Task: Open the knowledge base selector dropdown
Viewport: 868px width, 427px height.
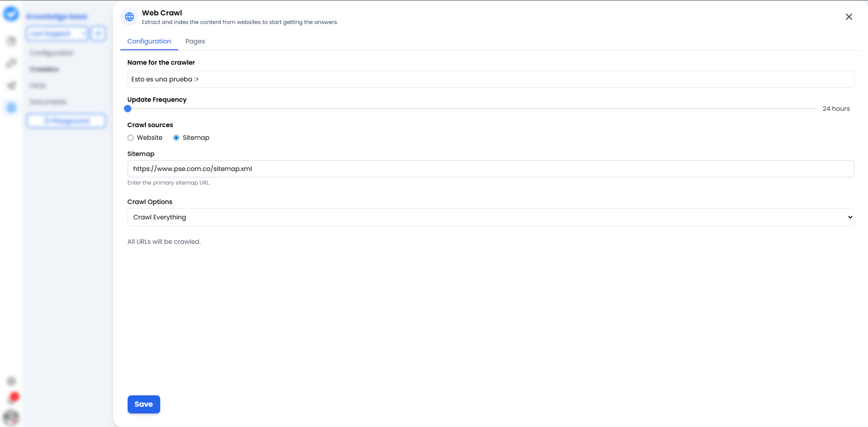Action: coord(57,33)
